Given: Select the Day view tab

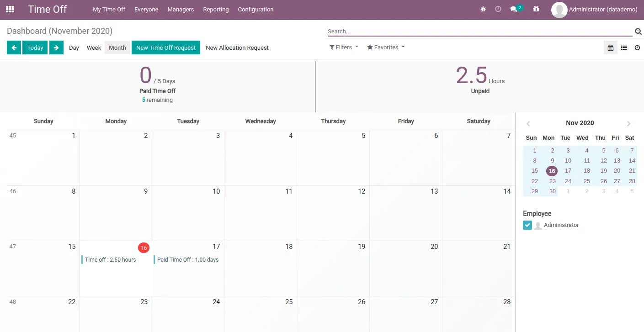Looking at the screenshot, I should point(74,47).
